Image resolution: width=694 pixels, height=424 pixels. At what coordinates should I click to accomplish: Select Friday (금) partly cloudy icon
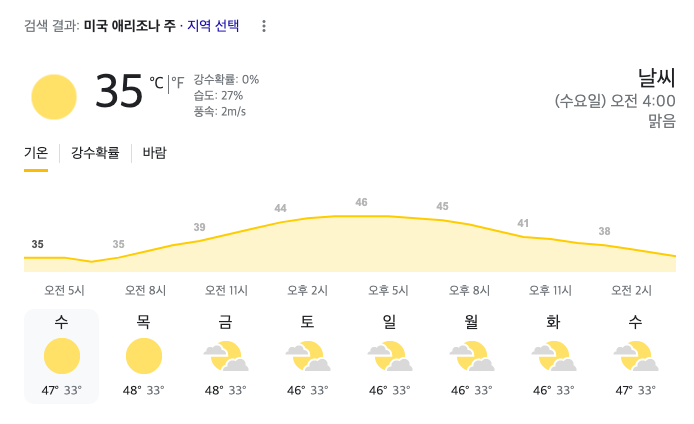[226, 357]
